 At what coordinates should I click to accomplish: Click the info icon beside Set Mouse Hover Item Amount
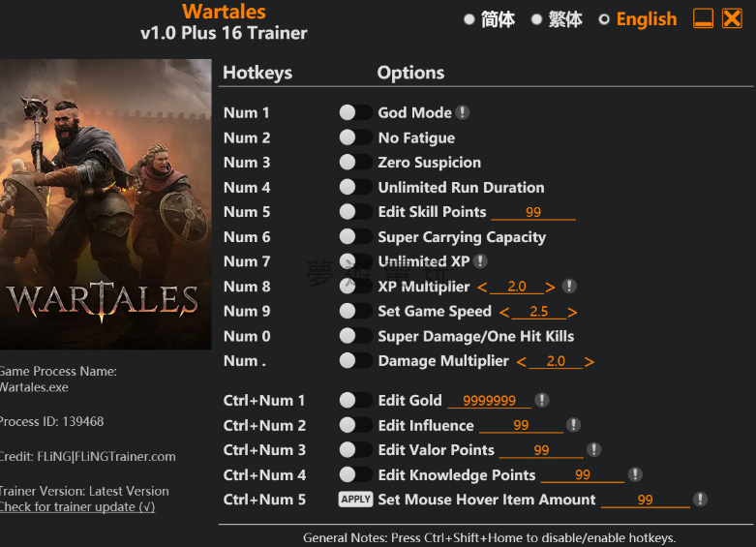700,500
